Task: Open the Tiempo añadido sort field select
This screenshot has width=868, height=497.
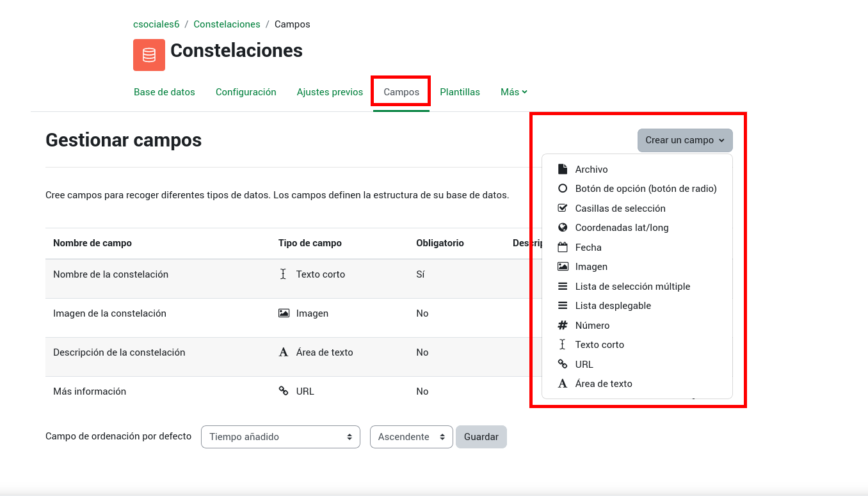Action: pyautogui.click(x=280, y=437)
